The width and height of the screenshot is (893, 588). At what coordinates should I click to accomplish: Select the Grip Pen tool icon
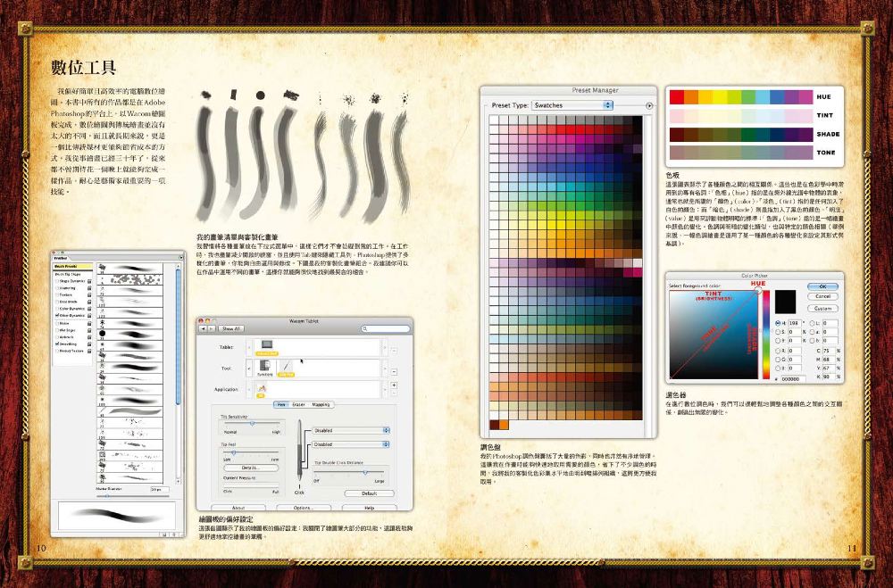(287, 366)
